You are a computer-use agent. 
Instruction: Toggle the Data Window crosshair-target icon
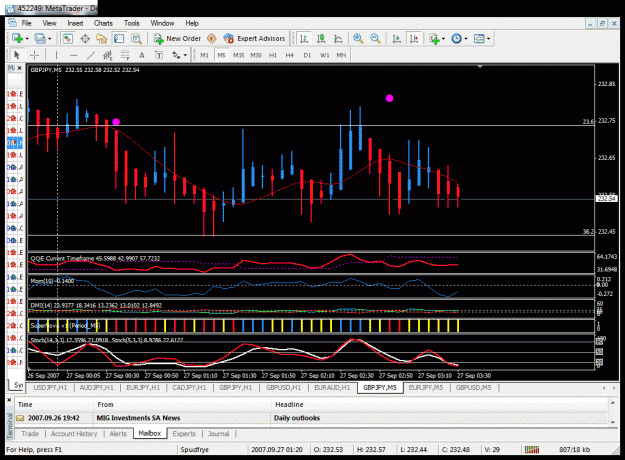click(85, 39)
